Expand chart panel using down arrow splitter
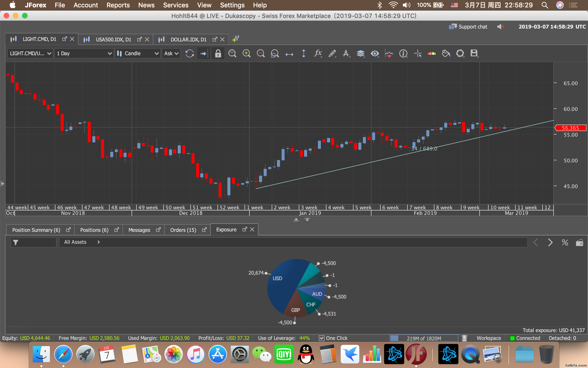 307,219
